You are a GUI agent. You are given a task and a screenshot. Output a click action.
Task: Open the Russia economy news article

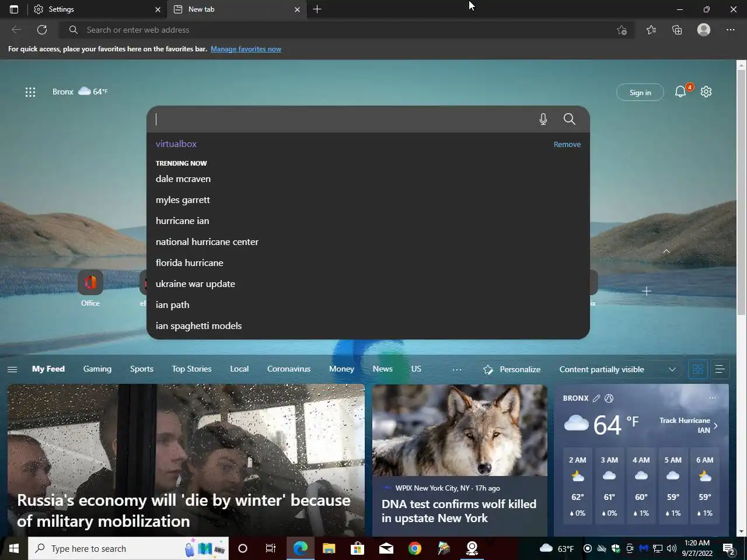coord(186,460)
